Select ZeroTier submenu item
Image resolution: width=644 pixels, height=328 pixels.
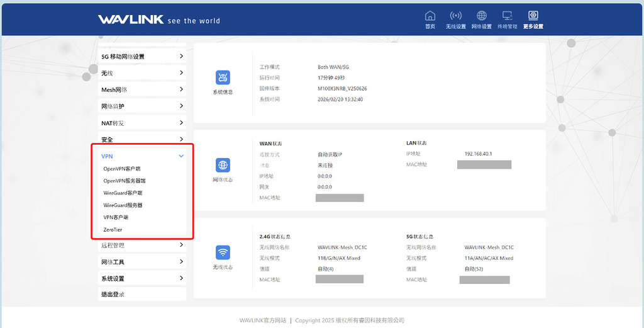tap(113, 230)
